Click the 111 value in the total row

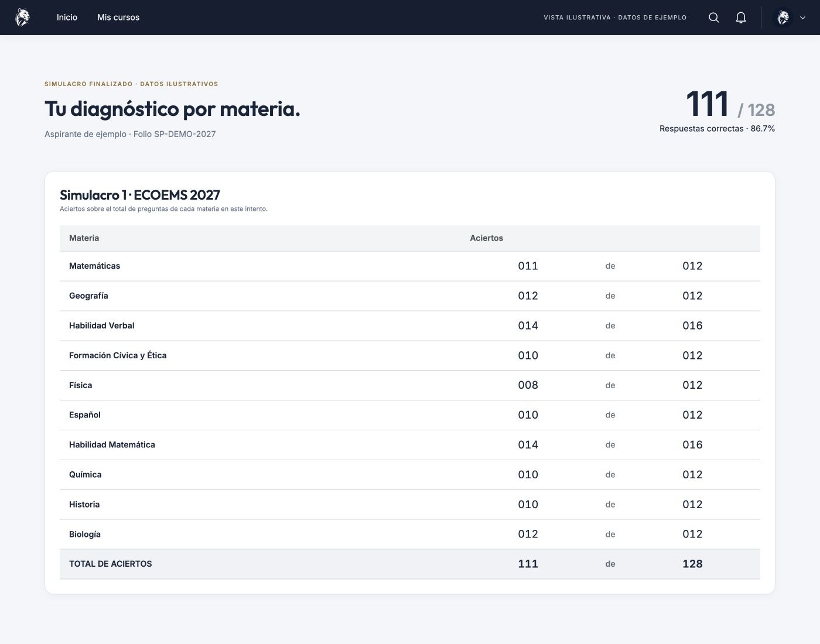528,564
